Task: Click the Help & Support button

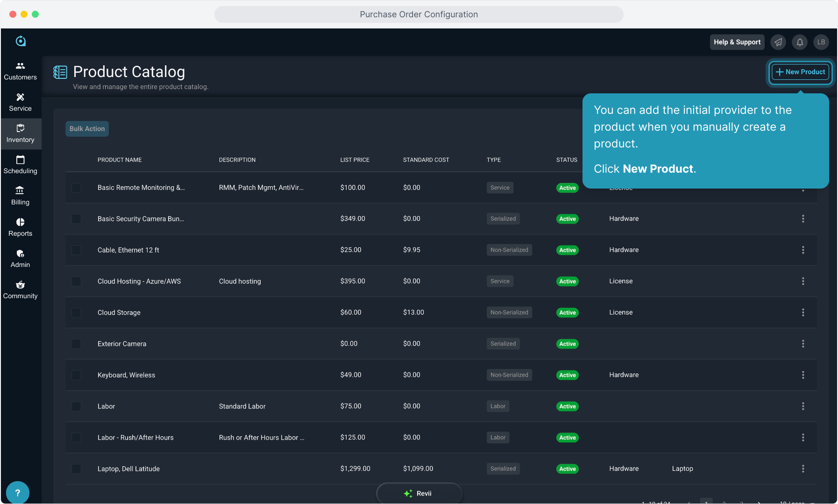Action: click(737, 42)
